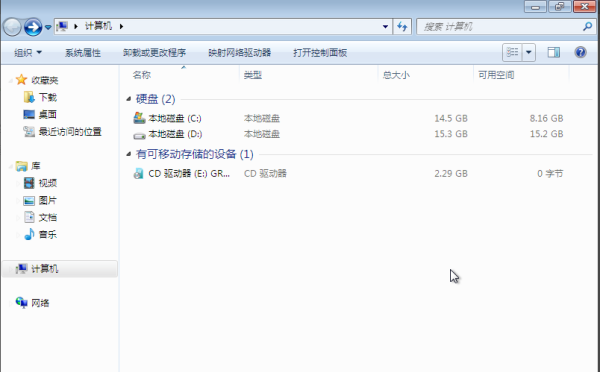Click the 文档 document icon

29,217
